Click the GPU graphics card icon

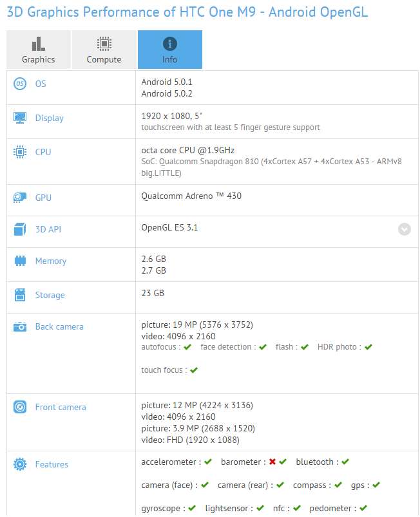point(20,198)
